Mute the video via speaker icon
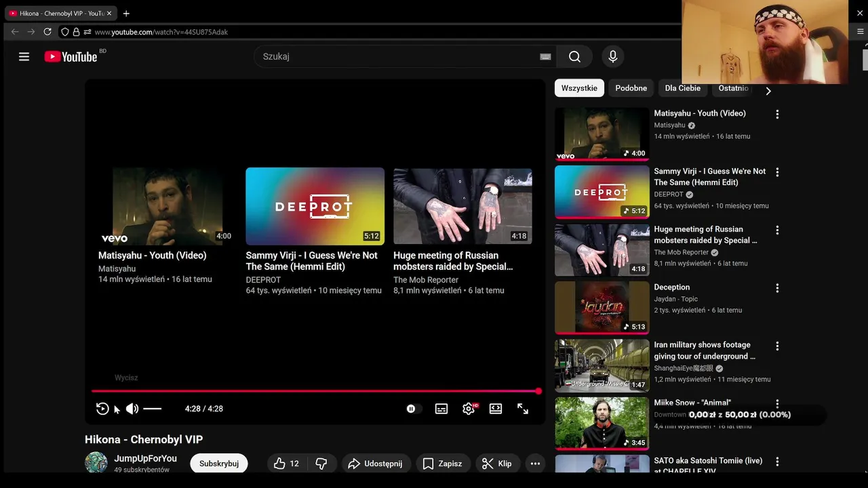This screenshot has width=868, height=488. (132, 409)
